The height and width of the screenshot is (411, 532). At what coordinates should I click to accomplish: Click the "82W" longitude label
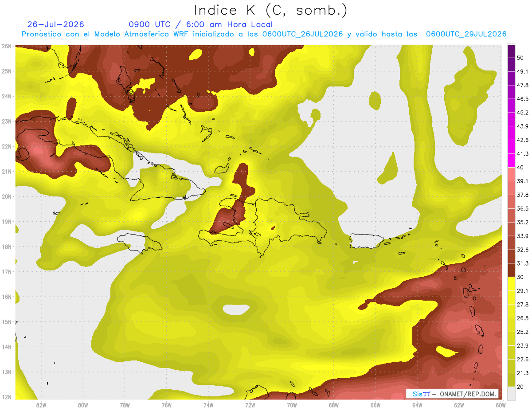pos(41,405)
